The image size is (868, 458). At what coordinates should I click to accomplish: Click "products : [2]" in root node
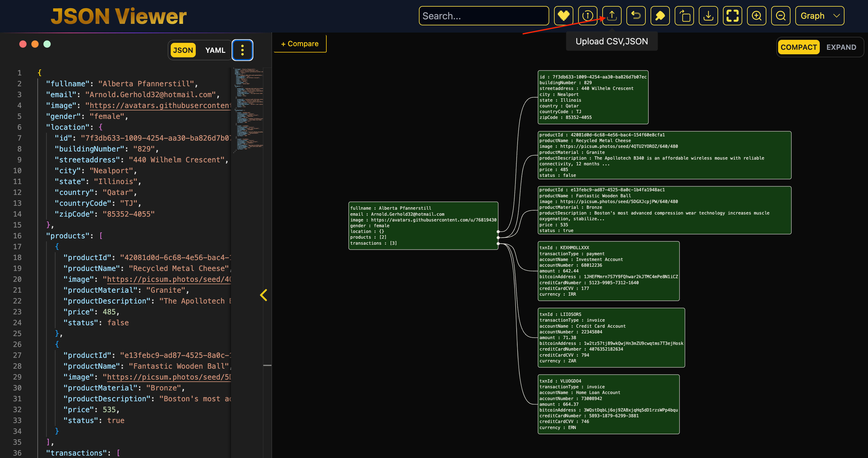(x=368, y=237)
